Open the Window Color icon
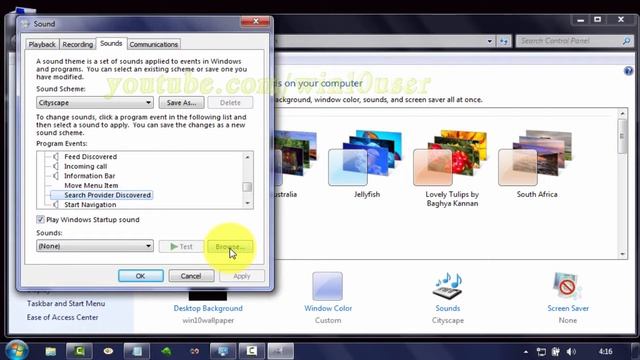 point(328,286)
